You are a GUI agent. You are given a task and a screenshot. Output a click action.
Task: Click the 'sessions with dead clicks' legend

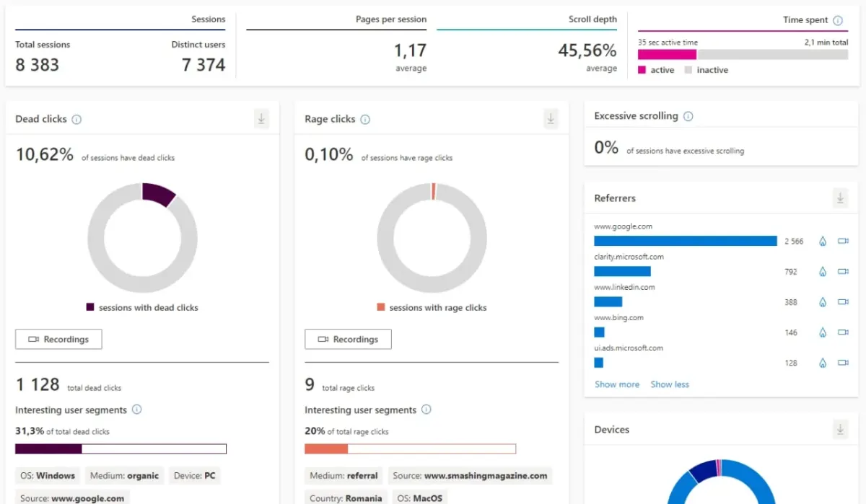pyautogui.click(x=142, y=307)
